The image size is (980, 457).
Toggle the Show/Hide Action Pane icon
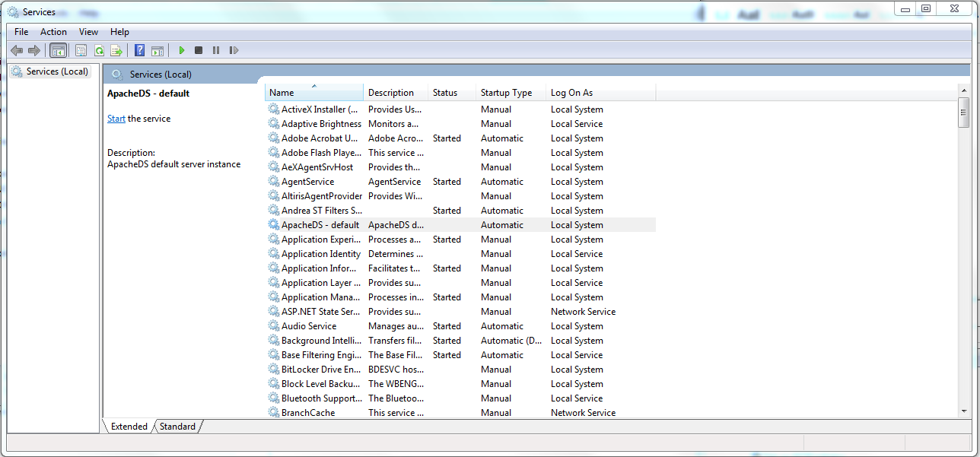157,50
